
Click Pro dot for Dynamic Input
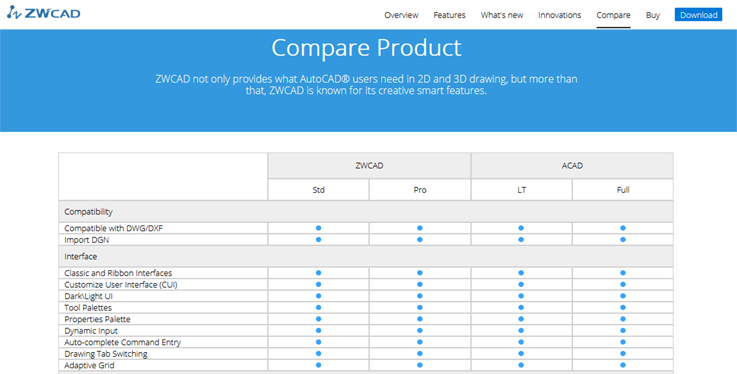pos(420,330)
